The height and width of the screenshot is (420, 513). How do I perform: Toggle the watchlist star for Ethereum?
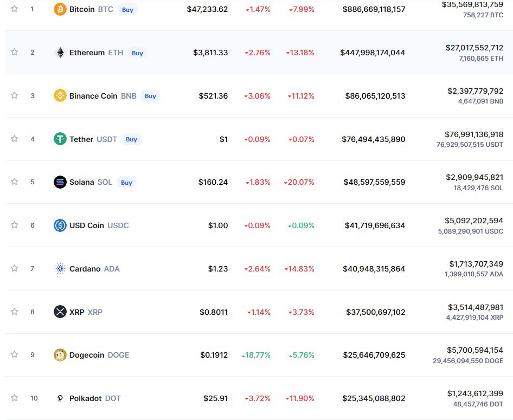click(x=15, y=53)
